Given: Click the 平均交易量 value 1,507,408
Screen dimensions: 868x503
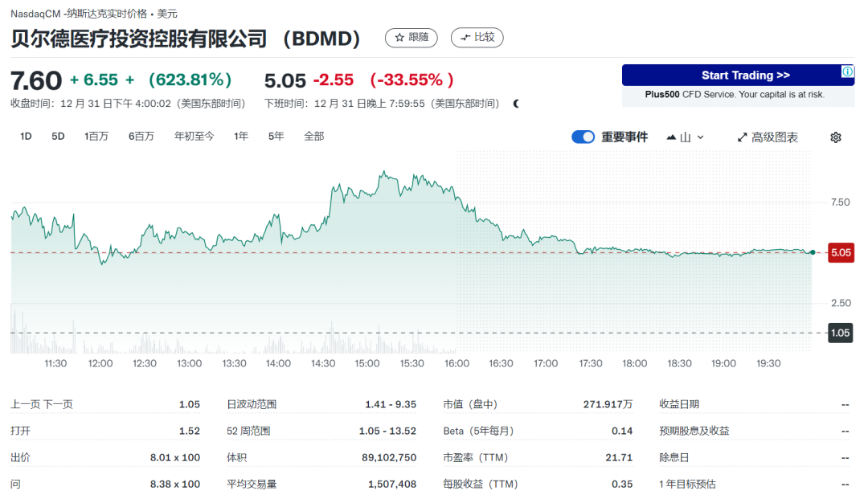Looking at the screenshot, I should (392, 485).
